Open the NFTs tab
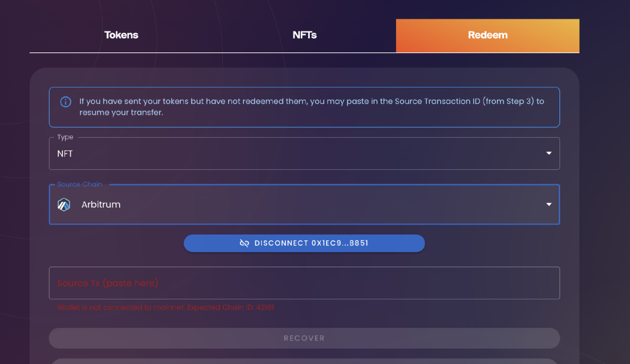Image resolution: width=630 pixels, height=364 pixels. coord(304,35)
